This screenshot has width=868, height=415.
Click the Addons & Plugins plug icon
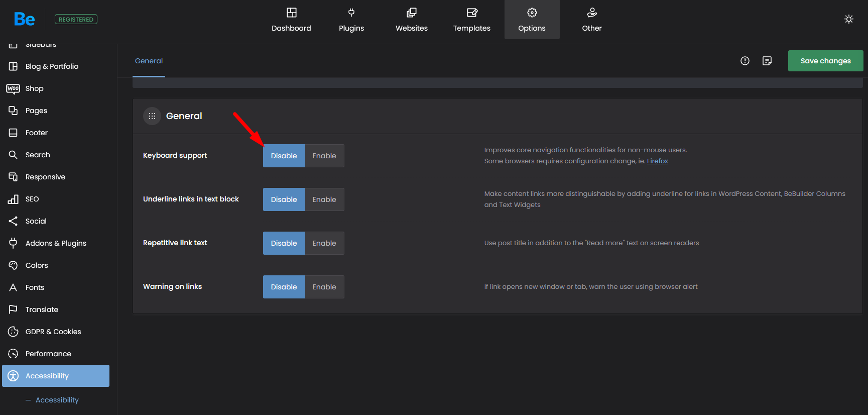pyautogui.click(x=13, y=243)
